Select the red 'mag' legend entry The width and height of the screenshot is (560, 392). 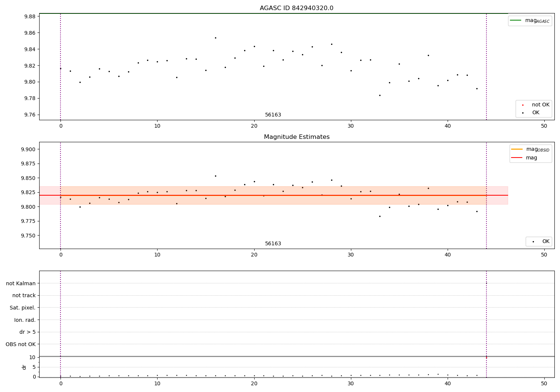point(524,158)
